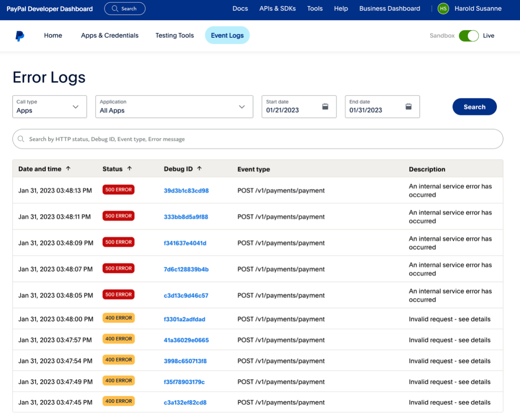Switch to Apps & Credentials tab
Image resolution: width=520 pixels, height=420 pixels.
110,35
